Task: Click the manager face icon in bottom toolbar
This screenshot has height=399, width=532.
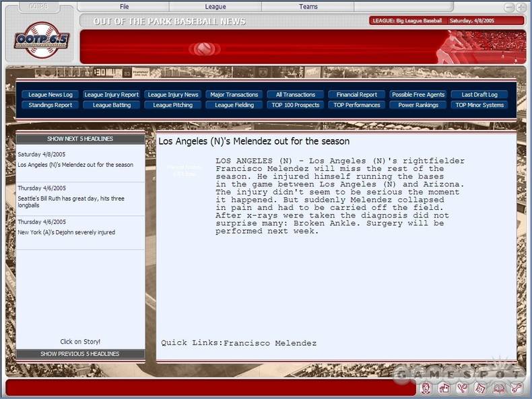Action: [426, 388]
